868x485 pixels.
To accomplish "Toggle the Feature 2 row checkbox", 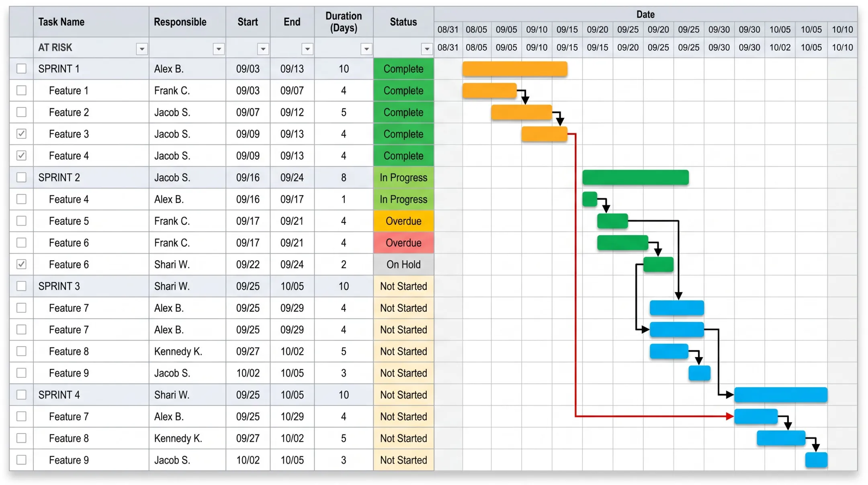I will (x=21, y=112).
